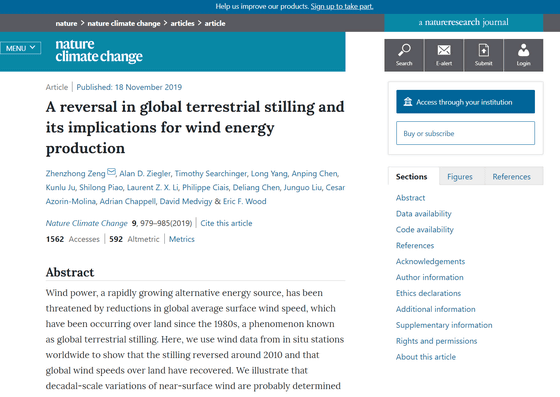Jump to Author information section
Image resolution: width=560 pixels, height=397 pixels.
430,277
